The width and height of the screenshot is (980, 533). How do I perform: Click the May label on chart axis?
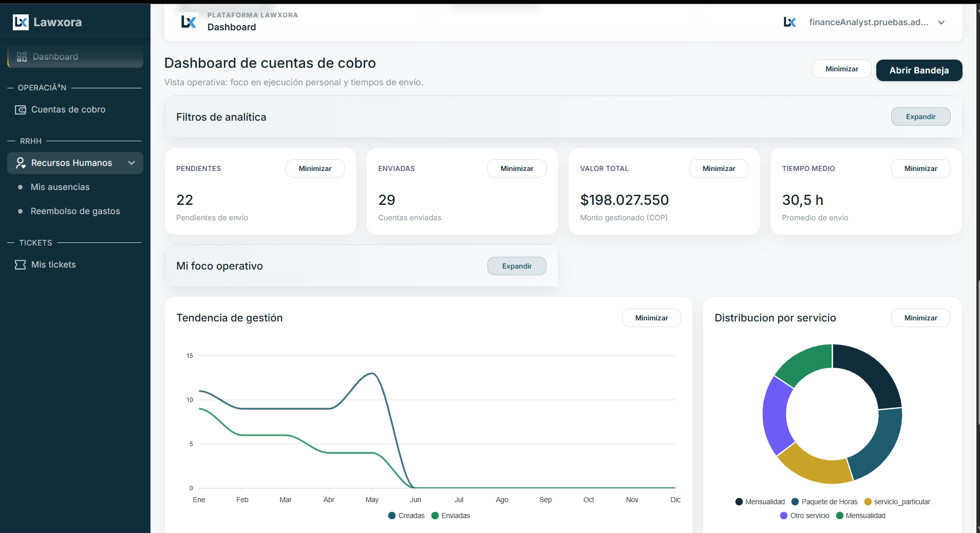[372, 500]
